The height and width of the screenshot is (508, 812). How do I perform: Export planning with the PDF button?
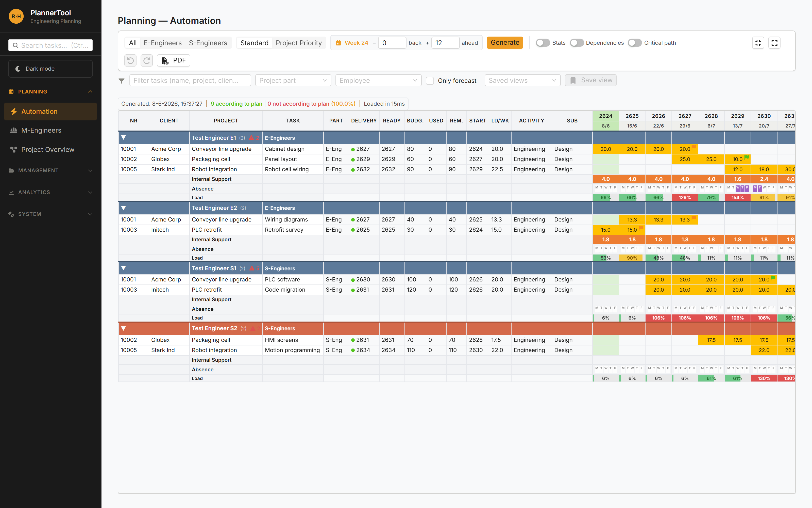coord(174,60)
